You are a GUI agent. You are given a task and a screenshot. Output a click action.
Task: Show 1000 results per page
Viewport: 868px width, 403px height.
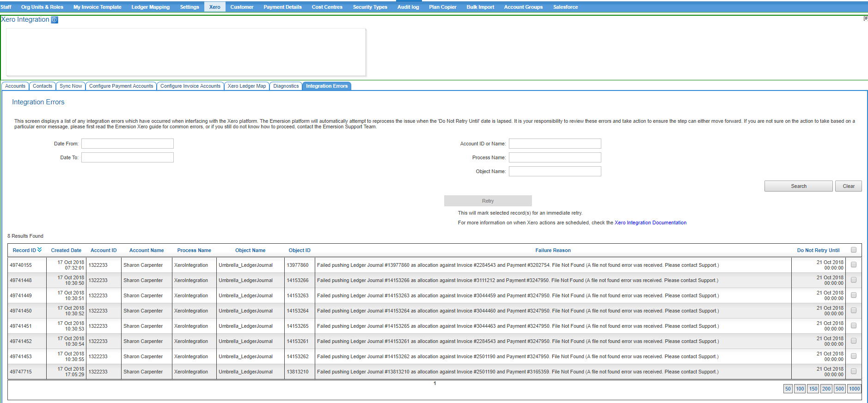854,389
